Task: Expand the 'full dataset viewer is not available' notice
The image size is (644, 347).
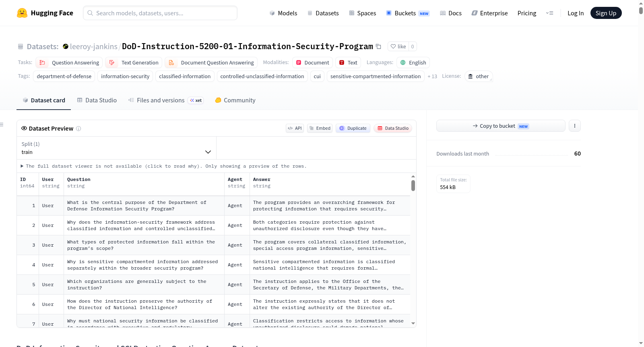Action: 164,166
